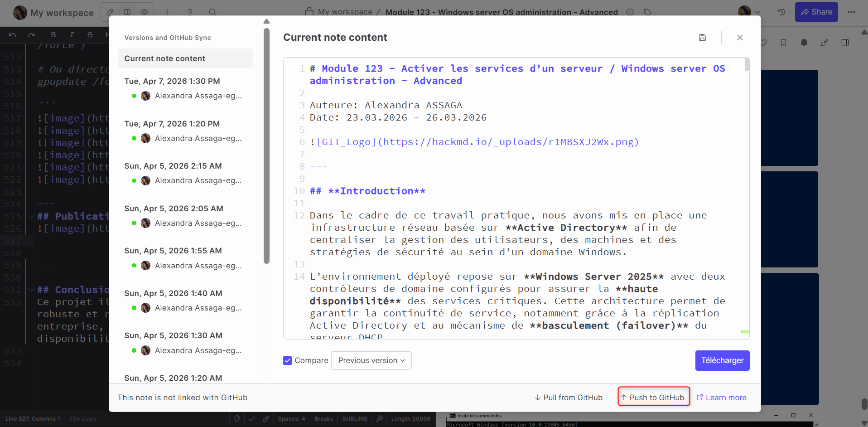Open the Previous version dropdown
This screenshot has width=868, height=427.
371,360
